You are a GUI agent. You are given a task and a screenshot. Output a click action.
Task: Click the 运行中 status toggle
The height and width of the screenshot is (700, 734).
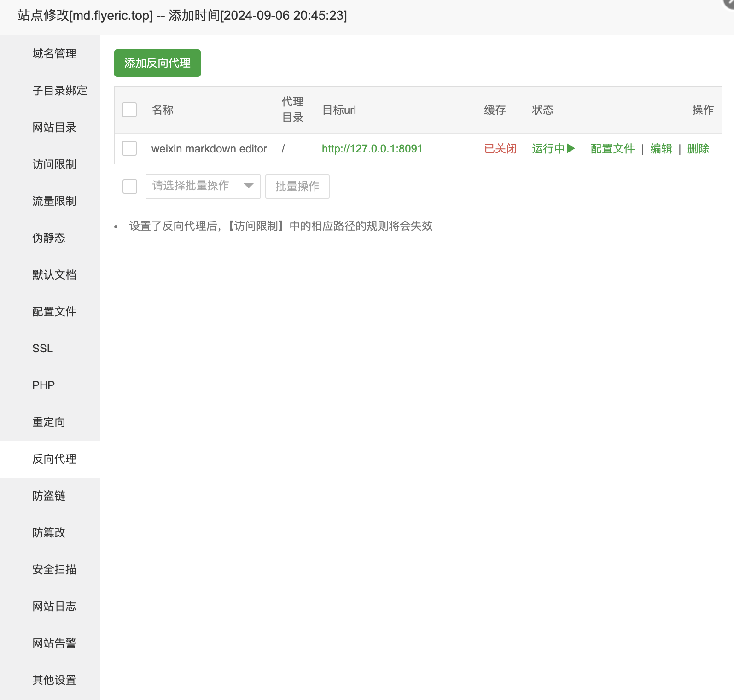553,149
